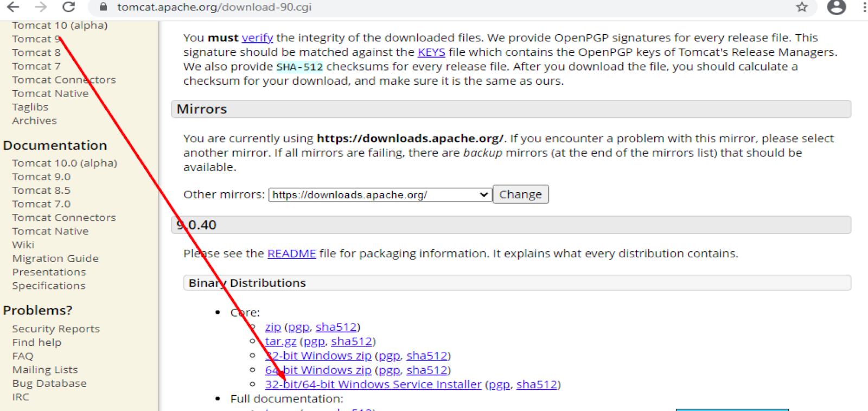
Task: Open the Find help link
Action: [37, 343]
